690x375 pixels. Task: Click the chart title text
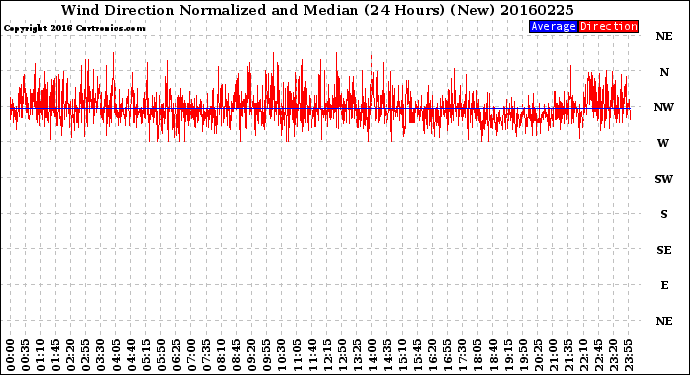click(317, 10)
